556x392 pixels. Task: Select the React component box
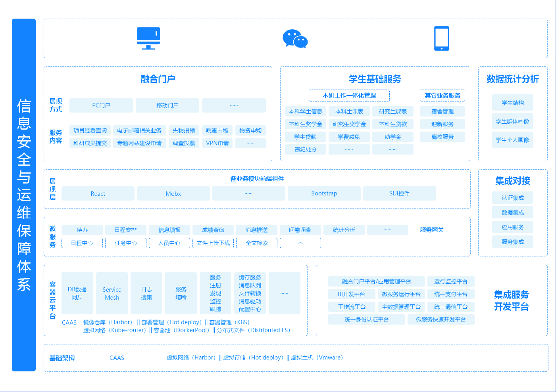tap(98, 193)
